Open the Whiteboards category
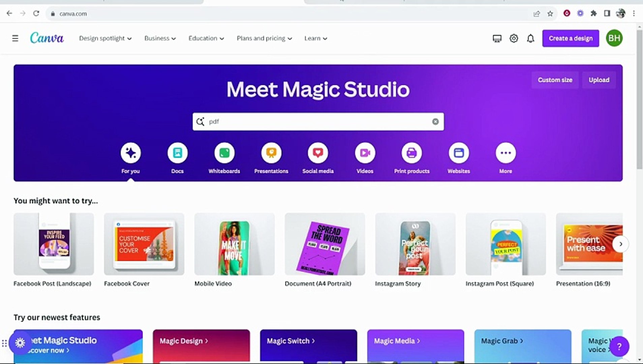 click(x=224, y=153)
